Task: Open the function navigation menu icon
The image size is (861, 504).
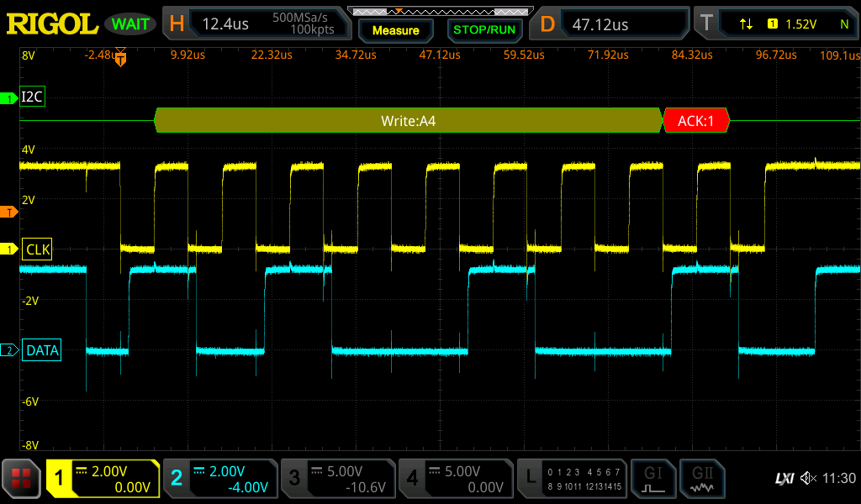Action: [x=22, y=479]
